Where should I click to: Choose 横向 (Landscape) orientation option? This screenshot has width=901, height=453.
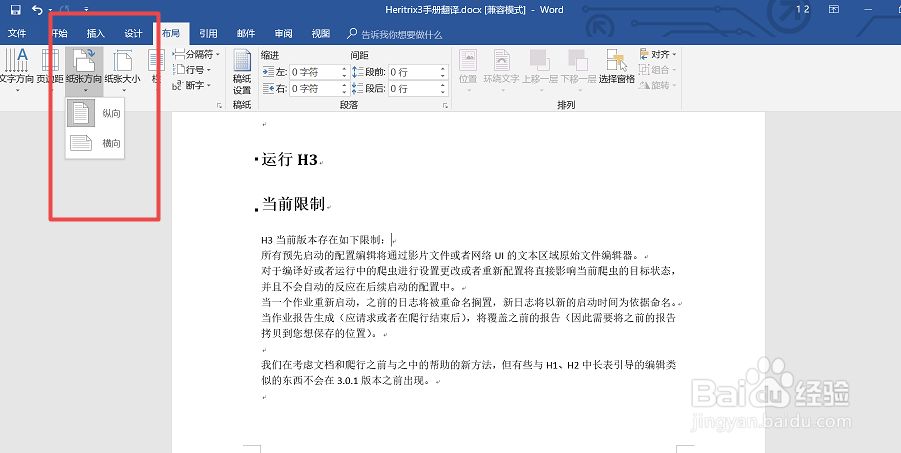pyautogui.click(x=95, y=143)
